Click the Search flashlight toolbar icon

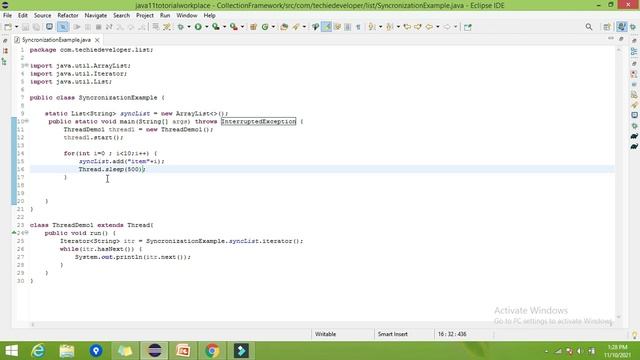[x=296, y=27]
